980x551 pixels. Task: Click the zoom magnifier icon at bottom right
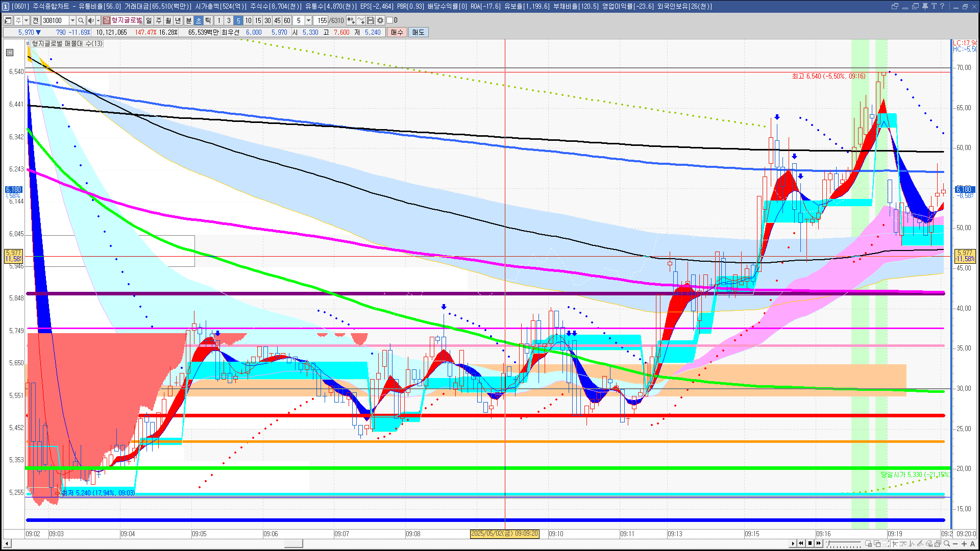pos(947,543)
